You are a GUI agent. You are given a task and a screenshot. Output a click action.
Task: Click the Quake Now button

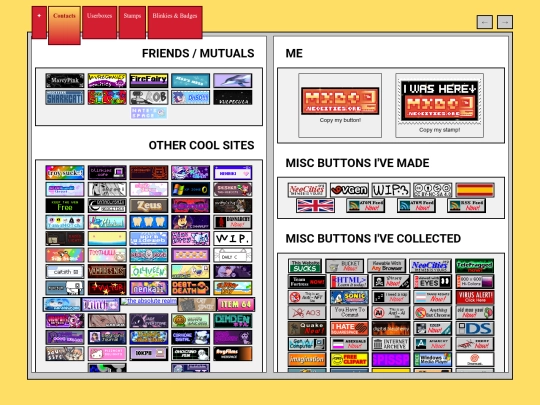click(x=307, y=329)
